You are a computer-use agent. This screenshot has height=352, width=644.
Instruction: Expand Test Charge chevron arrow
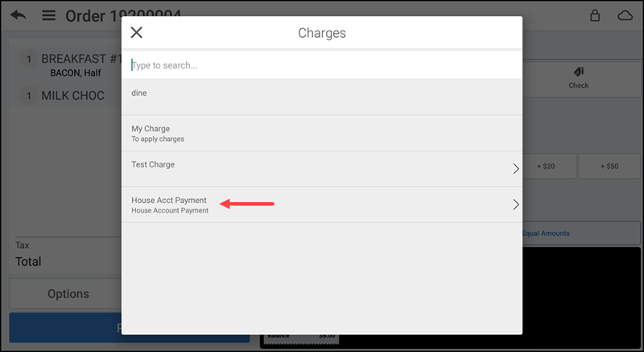coord(516,169)
